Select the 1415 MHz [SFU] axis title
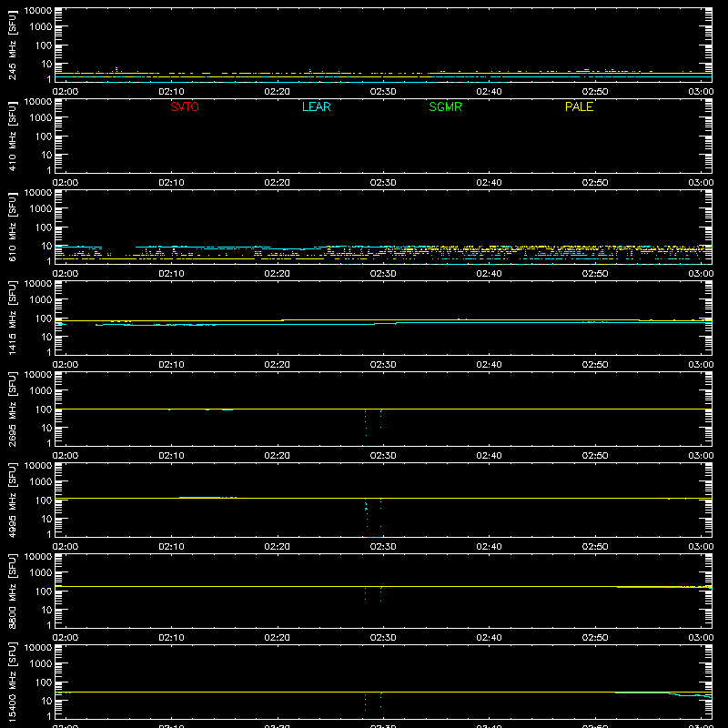This screenshot has height=728, width=728. tap(13, 318)
